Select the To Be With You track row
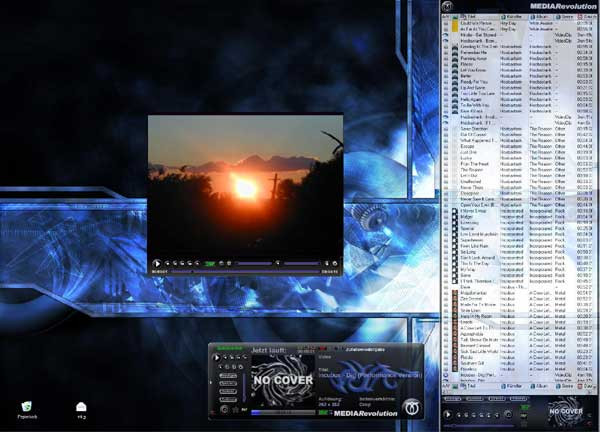The height and width of the screenshot is (432, 600). (x=518, y=105)
